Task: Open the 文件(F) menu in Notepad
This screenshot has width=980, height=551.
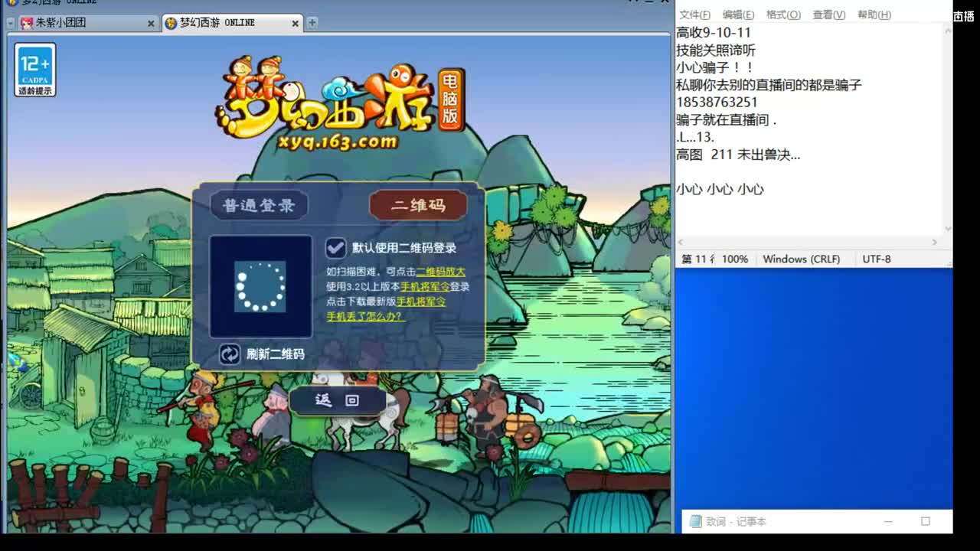Action: tap(694, 15)
